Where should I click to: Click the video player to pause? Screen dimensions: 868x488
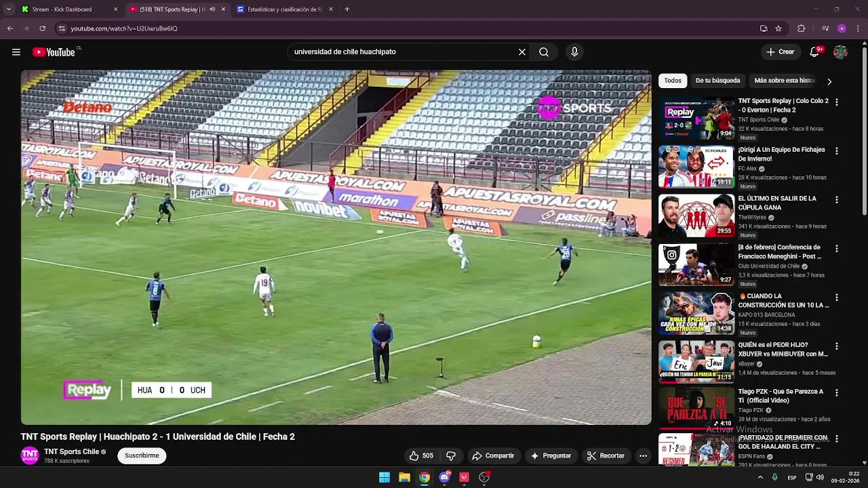click(x=336, y=247)
